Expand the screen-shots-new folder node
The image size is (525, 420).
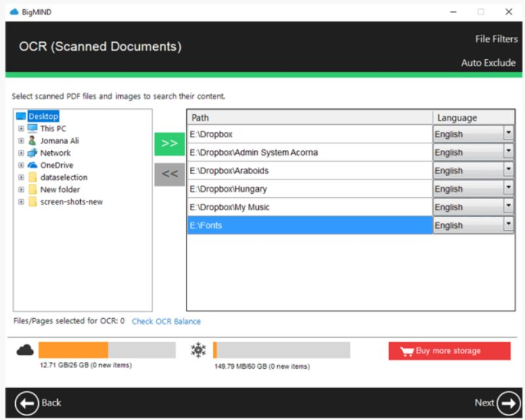pos(21,202)
